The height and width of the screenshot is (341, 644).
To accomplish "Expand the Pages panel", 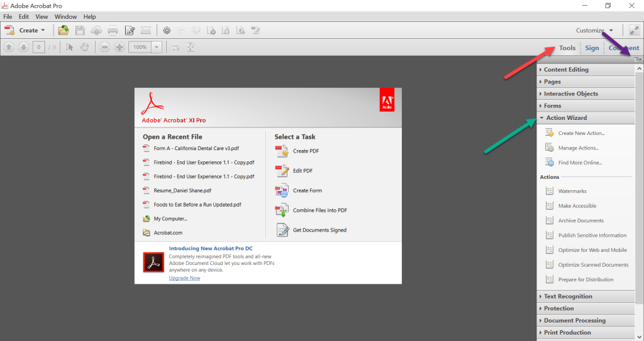I will point(586,82).
